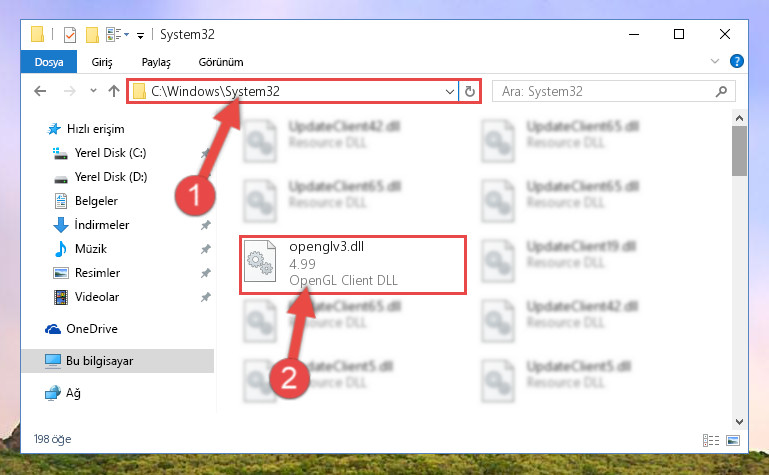Go up one folder level arrow
The image size is (769, 475).
click(114, 91)
